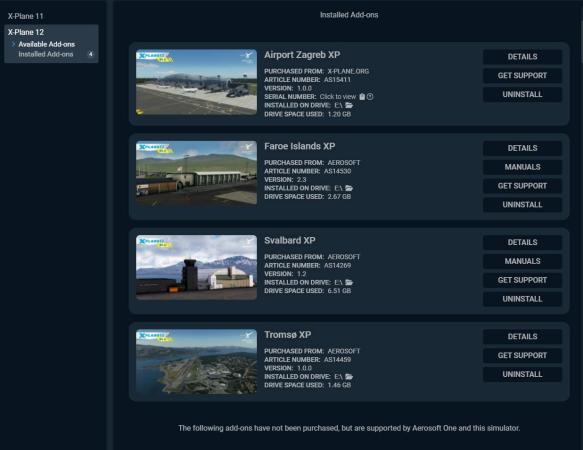Click the Airport Zagreb XP title

click(x=302, y=55)
